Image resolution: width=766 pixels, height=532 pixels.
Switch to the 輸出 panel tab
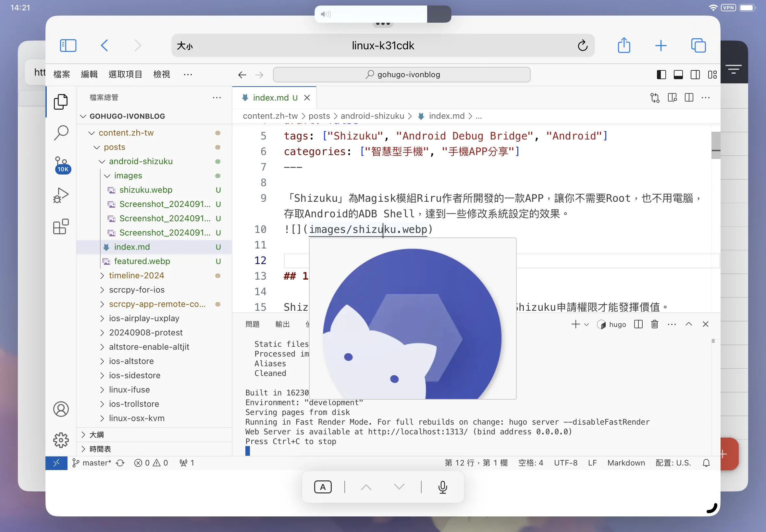[282, 324]
